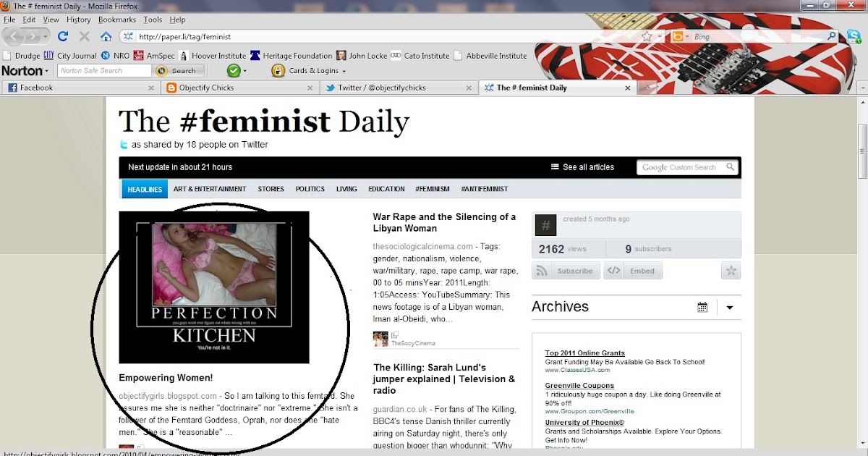Click the paper.li site icon in address bar
The image size is (868, 456).
coord(128,37)
